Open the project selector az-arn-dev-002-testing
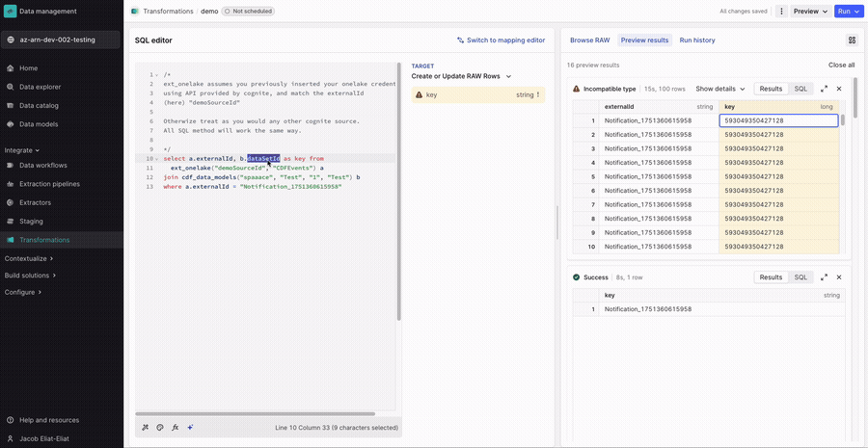Image resolution: width=868 pixels, height=448 pixels. point(61,40)
